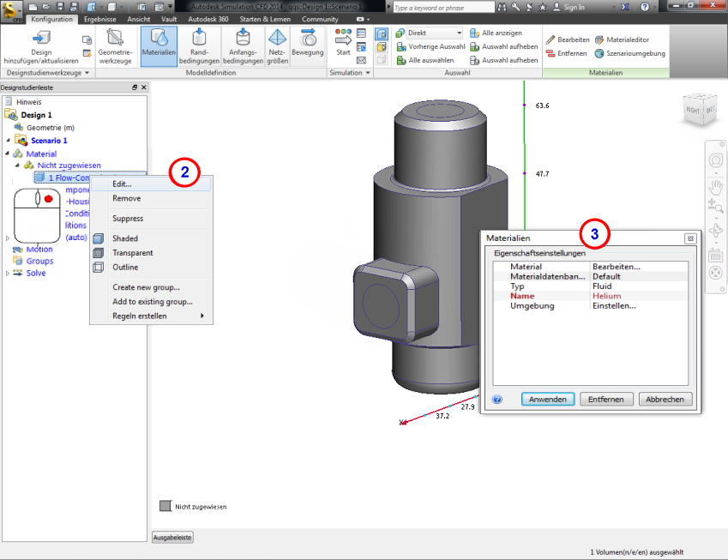728x560 pixels.
Task: Click Alle auswählen selection tool
Action: click(424, 60)
